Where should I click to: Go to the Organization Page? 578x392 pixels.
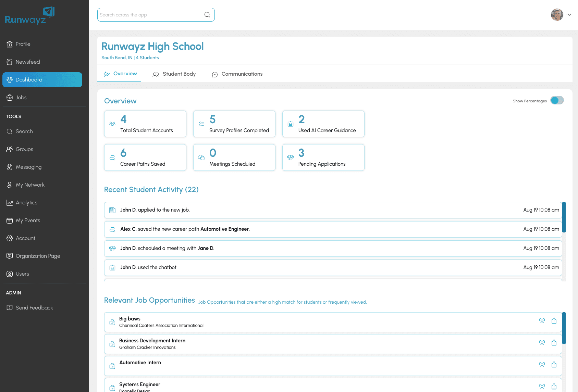coord(38,256)
